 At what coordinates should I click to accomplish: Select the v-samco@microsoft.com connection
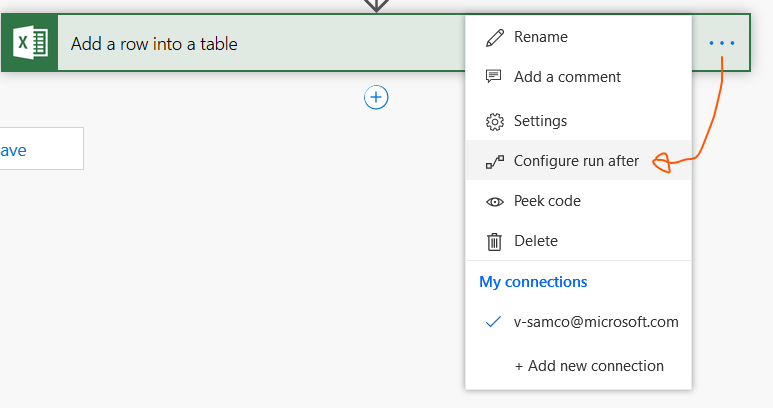578,322
